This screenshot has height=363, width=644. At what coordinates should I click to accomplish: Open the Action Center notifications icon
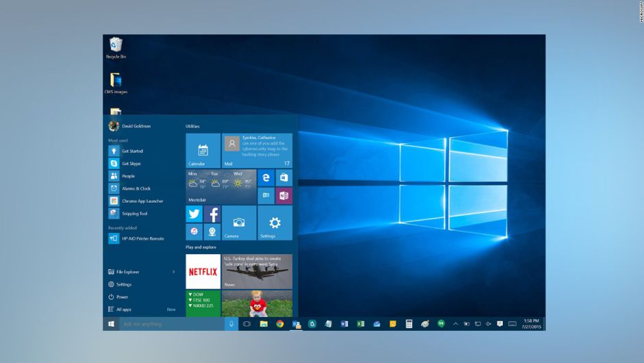[500, 324]
